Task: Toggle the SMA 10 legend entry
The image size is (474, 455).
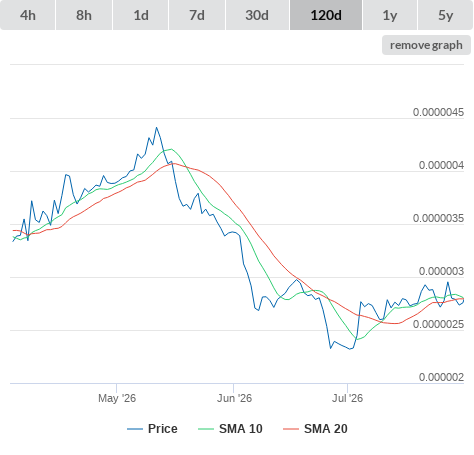Action: click(230, 429)
